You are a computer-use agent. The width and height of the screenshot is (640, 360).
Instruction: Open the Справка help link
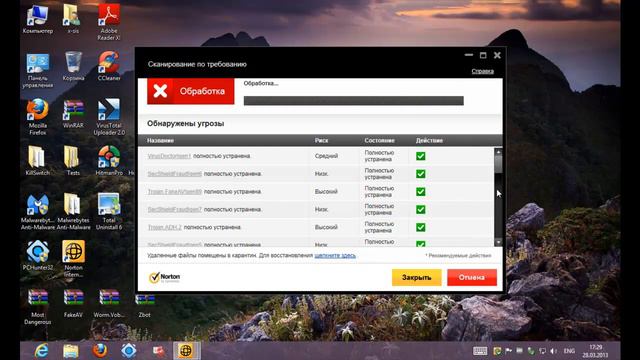482,71
